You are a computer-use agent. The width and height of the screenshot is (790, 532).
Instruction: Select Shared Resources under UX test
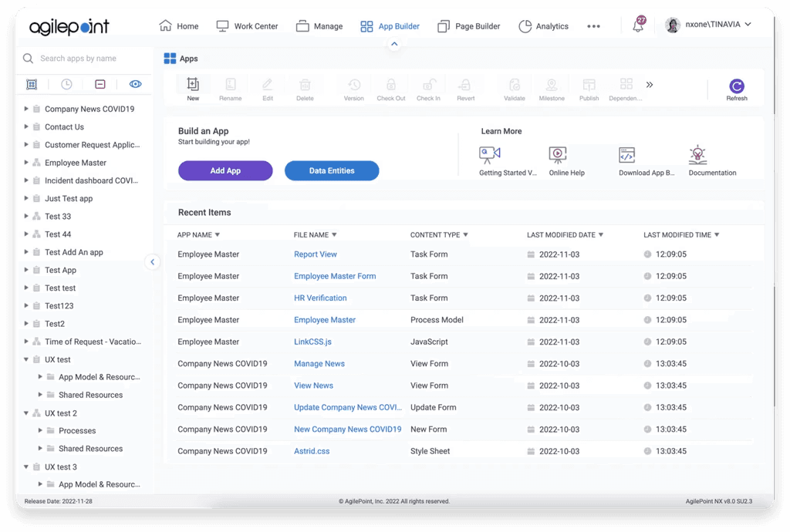[91, 395]
